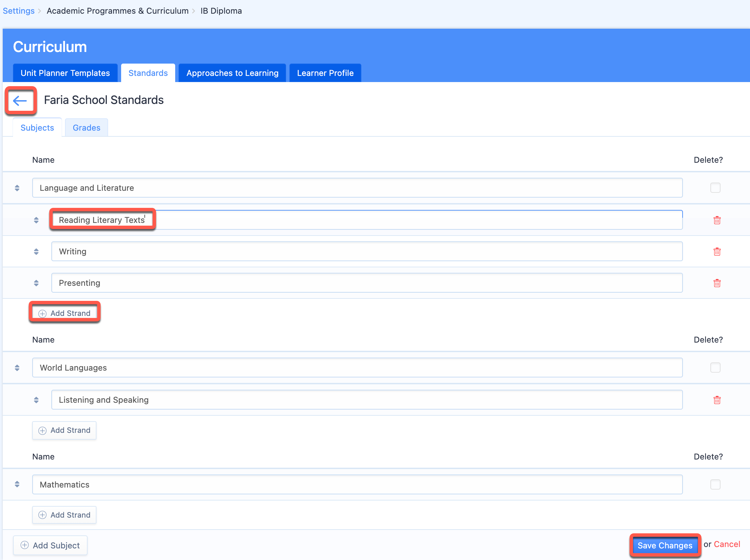Add Strand under World Languages

(64, 430)
